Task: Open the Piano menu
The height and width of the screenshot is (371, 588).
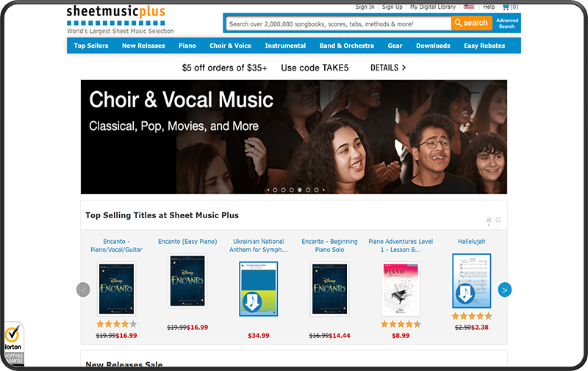Action: tap(187, 46)
